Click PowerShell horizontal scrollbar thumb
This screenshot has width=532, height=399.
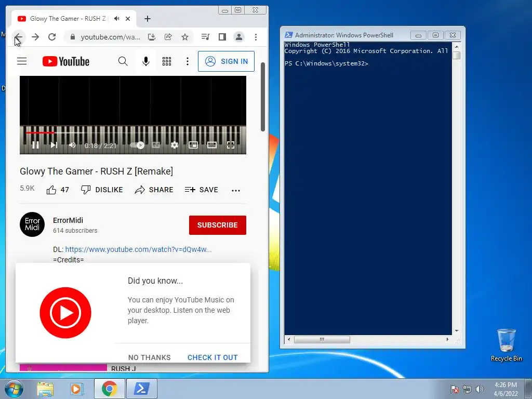[x=322, y=339]
